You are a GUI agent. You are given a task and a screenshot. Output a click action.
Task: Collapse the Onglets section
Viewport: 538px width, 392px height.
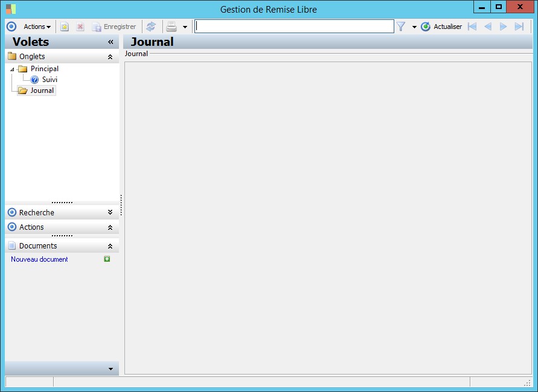pos(110,57)
